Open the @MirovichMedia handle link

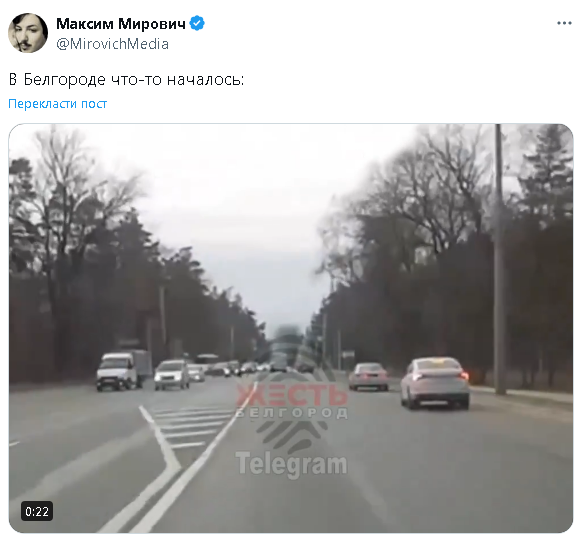pos(112,44)
